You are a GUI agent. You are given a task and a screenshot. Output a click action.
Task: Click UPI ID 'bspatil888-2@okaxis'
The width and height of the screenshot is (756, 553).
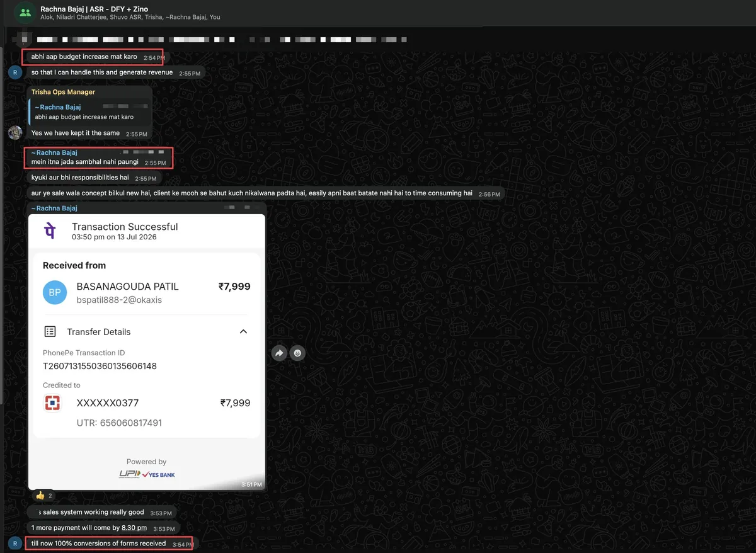[x=119, y=300]
